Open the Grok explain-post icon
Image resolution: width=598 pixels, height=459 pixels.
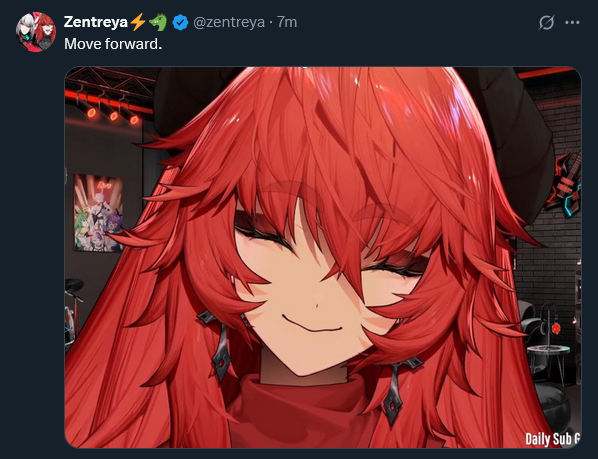tap(546, 23)
